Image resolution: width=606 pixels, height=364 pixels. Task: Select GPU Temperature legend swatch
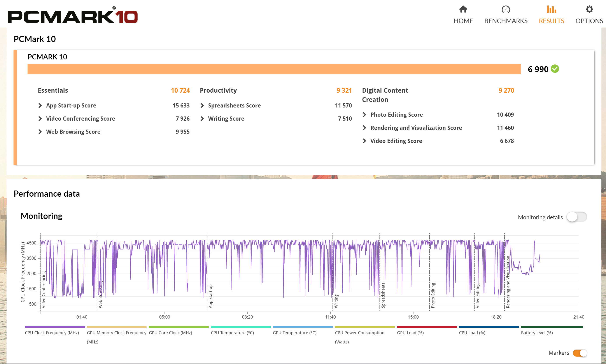tap(303, 327)
